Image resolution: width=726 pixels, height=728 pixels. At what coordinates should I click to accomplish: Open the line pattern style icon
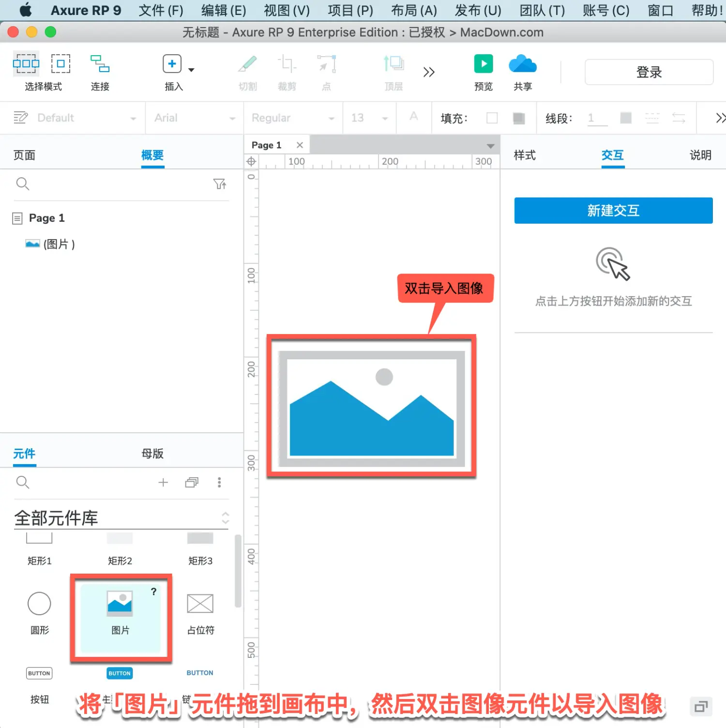coord(652,118)
